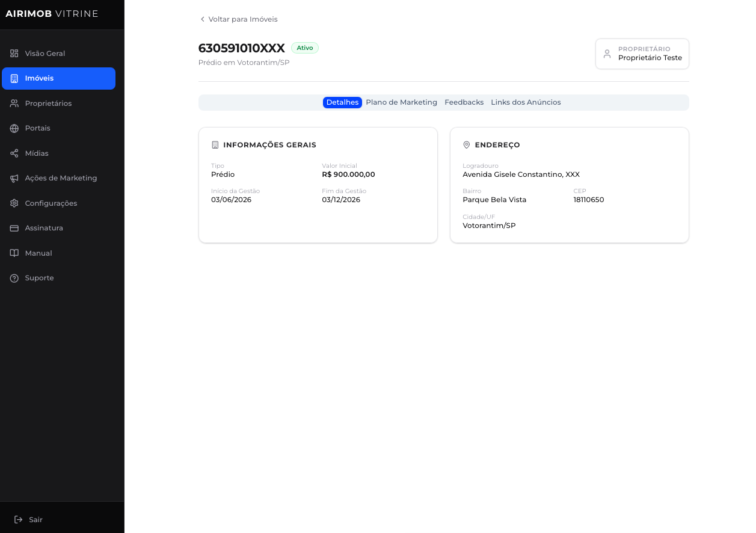Click the Ativo status badge
This screenshot has height=533, width=756.
[x=305, y=48]
